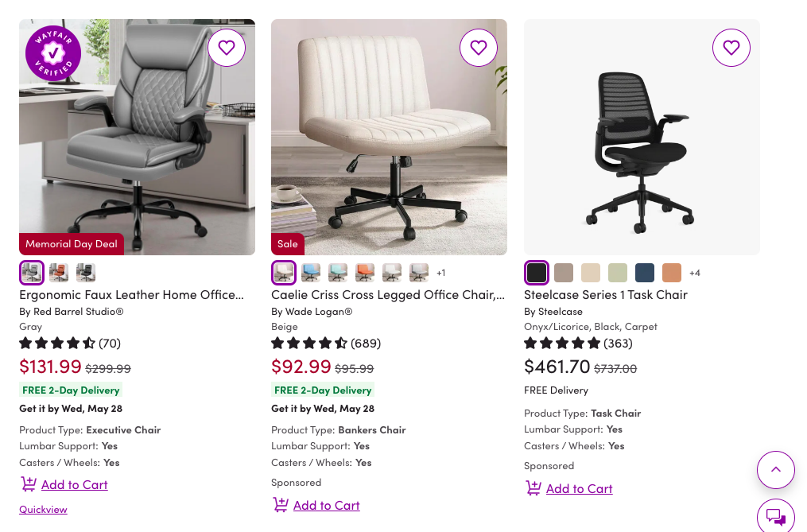Expand the +1 more Caelie color options

coord(441,273)
